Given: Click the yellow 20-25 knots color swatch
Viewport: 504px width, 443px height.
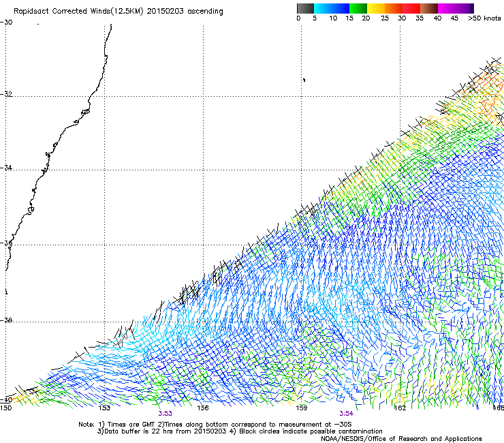Looking at the screenshot, I should [376, 8].
